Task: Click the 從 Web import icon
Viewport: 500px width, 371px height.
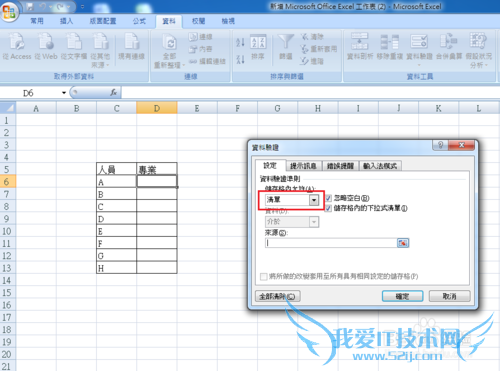Action: 46,41
